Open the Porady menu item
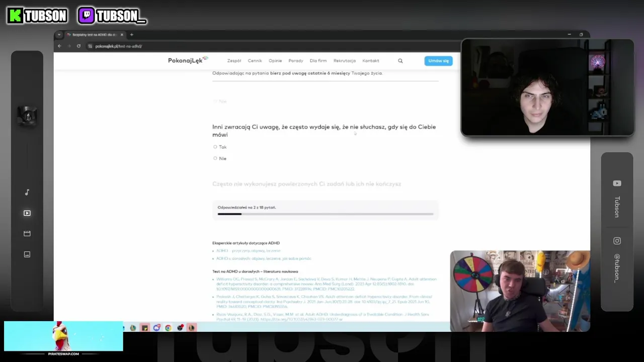This screenshot has width=644, height=362. coord(296,61)
